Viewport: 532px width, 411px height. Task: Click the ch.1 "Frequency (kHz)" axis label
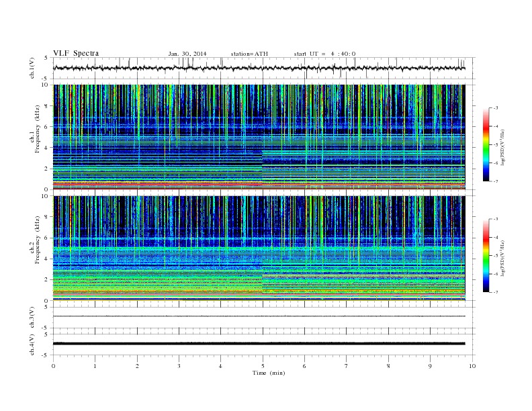38,129
